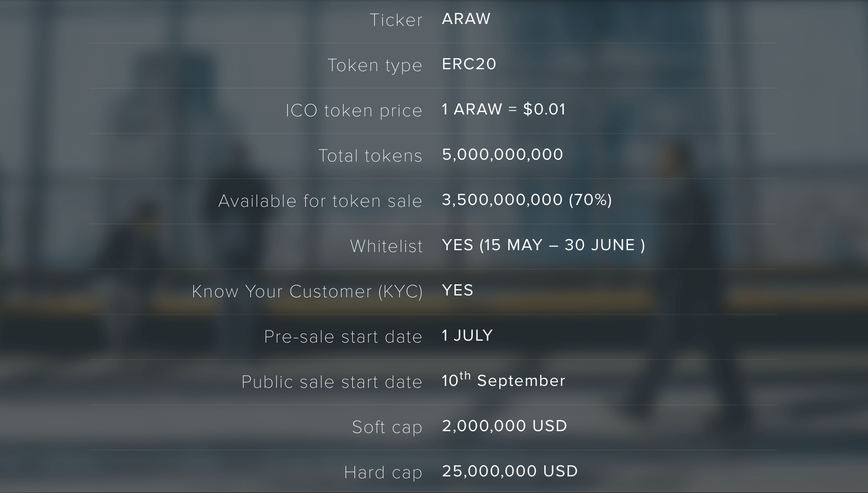
Task: Select the Whitelist label
Action: [386, 246]
